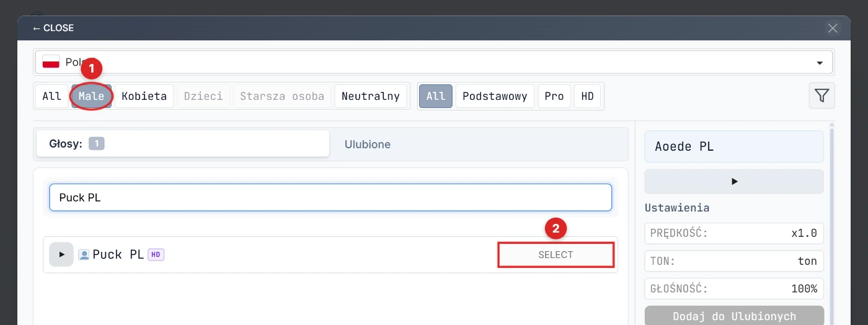Click the Polish flag icon
This screenshot has width=868, height=325.
click(x=51, y=62)
